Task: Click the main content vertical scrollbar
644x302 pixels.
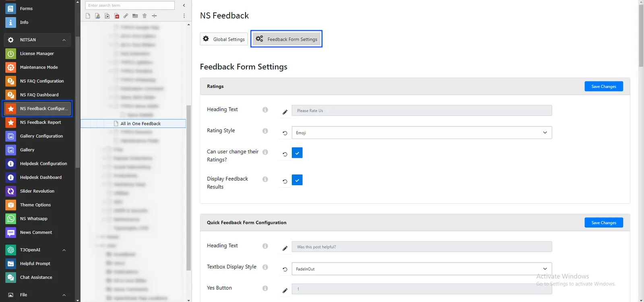Action: (641, 35)
